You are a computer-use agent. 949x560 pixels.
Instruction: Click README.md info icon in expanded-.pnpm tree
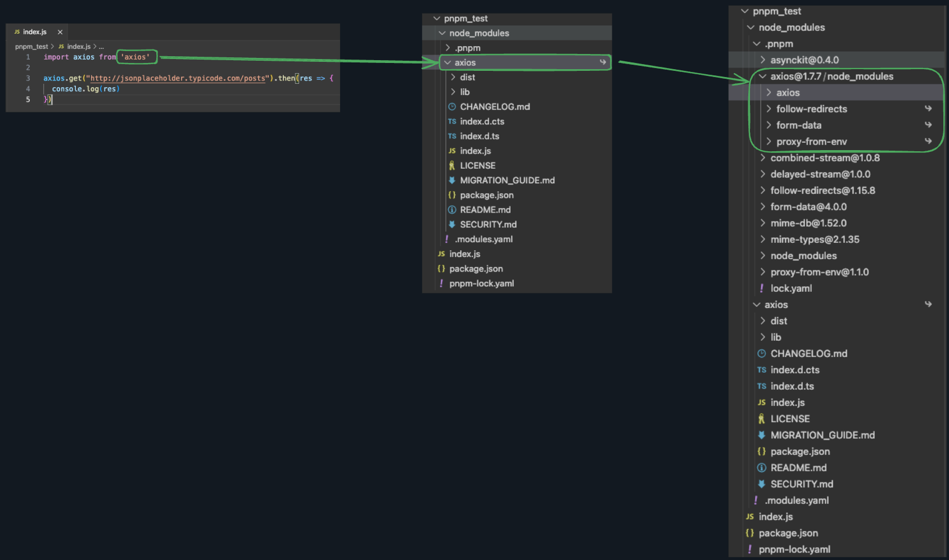[x=762, y=468]
